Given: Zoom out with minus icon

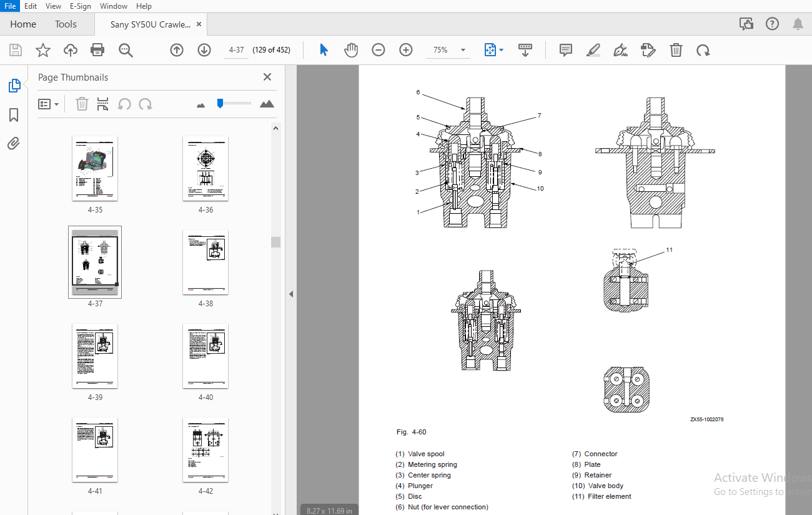Looking at the screenshot, I should [x=379, y=50].
